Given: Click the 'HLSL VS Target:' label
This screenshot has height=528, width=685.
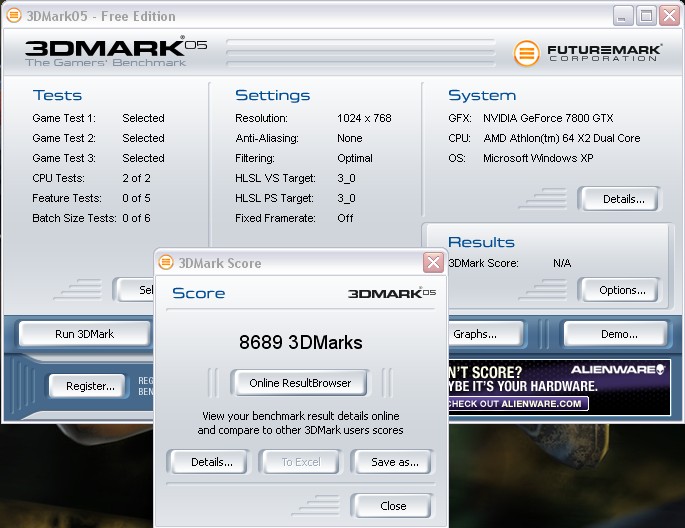Looking at the screenshot, I should (275, 178).
